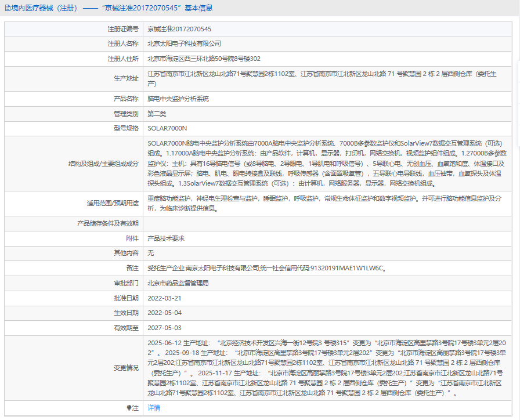The width and height of the screenshot is (520, 420).
Task: Click the production address value starting 江苏省南京市
Action: (322, 78)
